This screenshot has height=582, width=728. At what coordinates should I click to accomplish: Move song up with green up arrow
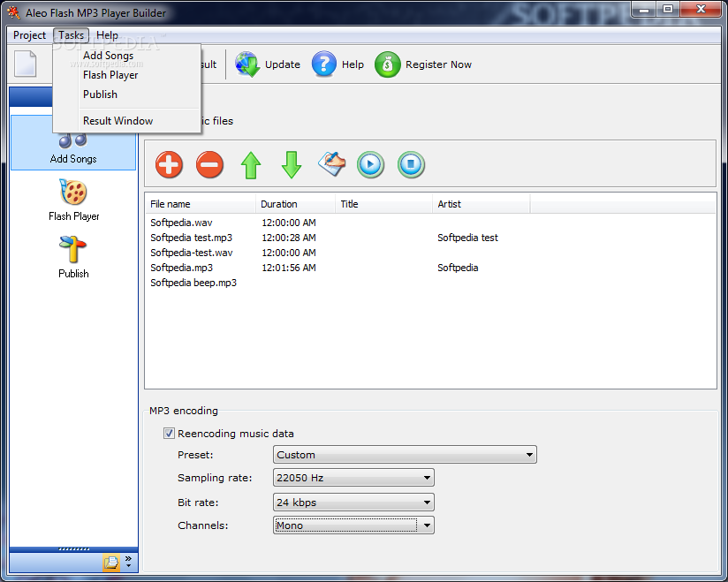pyautogui.click(x=251, y=165)
